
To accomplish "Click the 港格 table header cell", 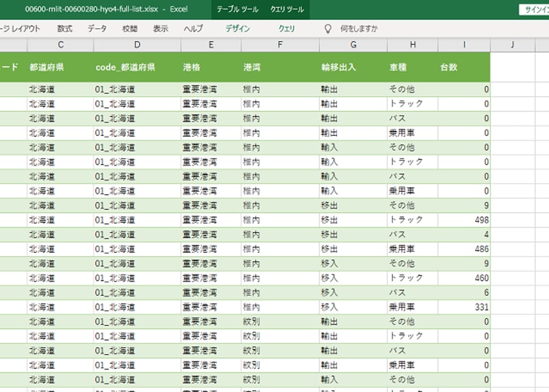I will (211, 67).
